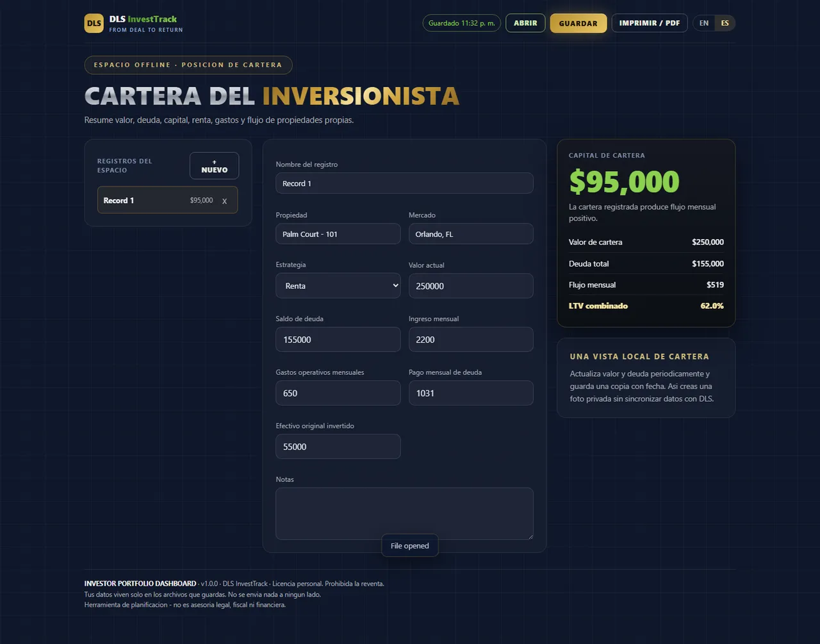
Task: Open the Estrategia dropdown showing Renta
Action: pos(338,286)
